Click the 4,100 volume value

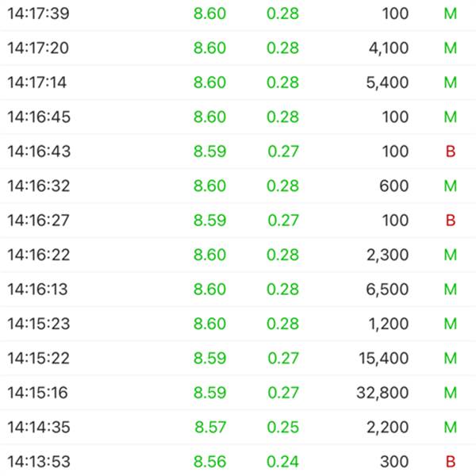click(389, 48)
